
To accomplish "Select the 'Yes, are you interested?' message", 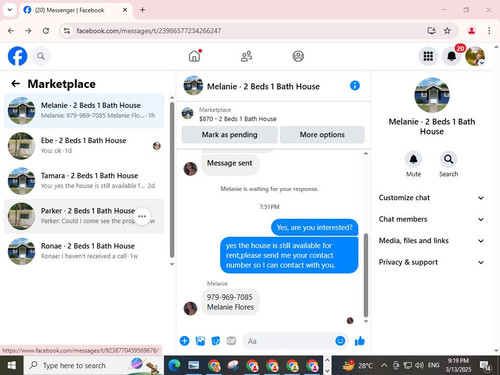I will click(314, 227).
